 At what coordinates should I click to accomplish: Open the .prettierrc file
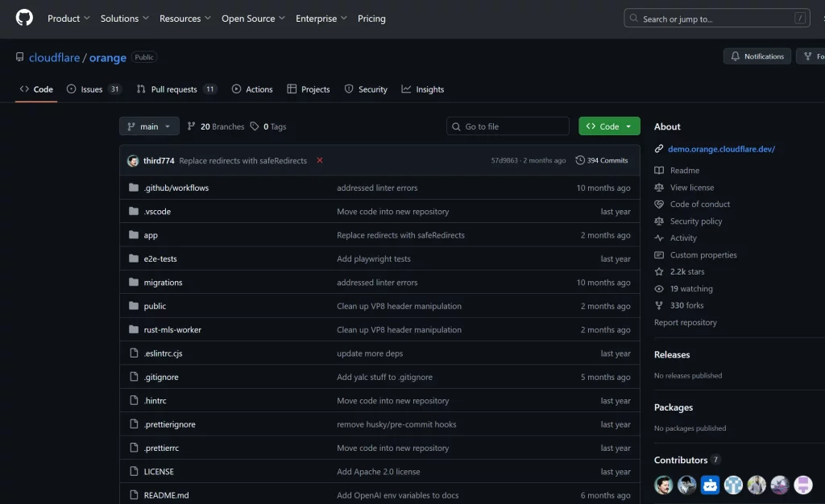point(161,448)
